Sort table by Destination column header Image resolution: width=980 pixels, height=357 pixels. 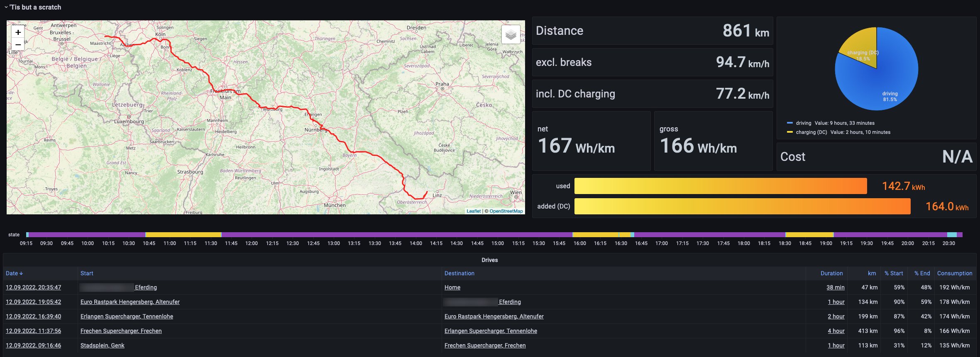(459, 273)
